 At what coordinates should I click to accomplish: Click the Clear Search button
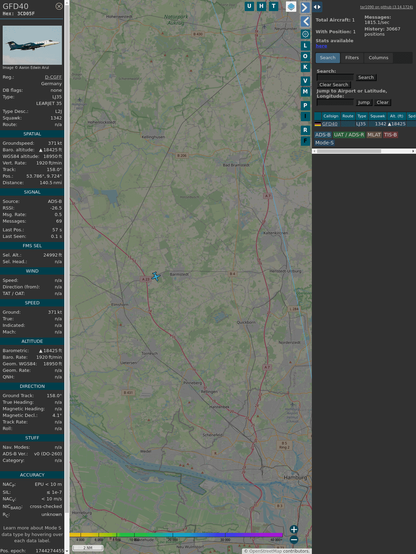click(334, 85)
